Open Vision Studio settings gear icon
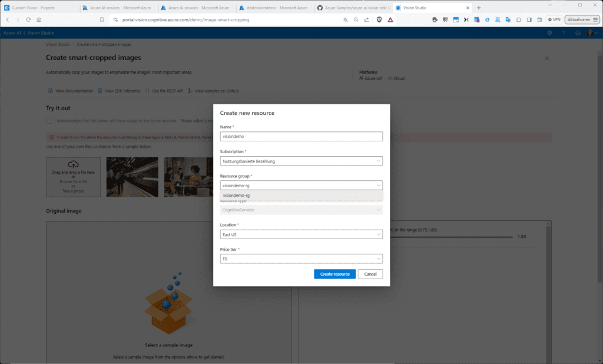The image size is (603, 364). pyautogui.click(x=549, y=33)
